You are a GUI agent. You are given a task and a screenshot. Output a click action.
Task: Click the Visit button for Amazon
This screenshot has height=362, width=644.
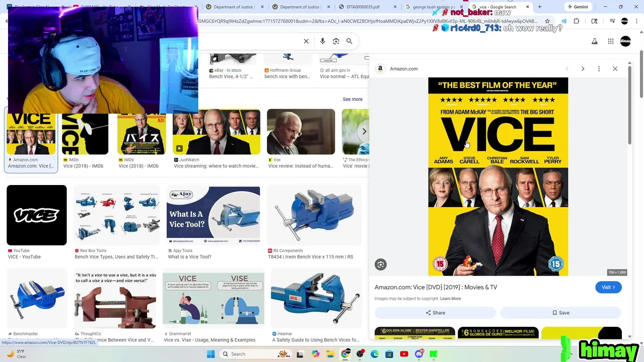coord(608,287)
